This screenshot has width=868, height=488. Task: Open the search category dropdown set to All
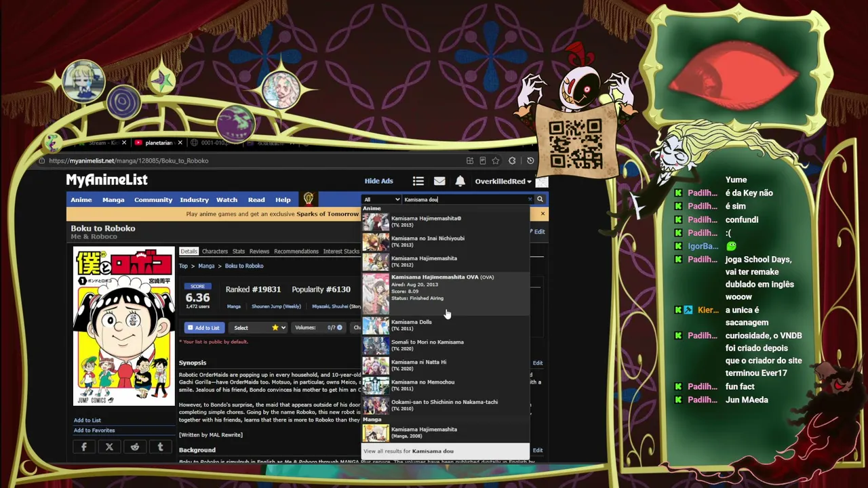pos(382,199)
